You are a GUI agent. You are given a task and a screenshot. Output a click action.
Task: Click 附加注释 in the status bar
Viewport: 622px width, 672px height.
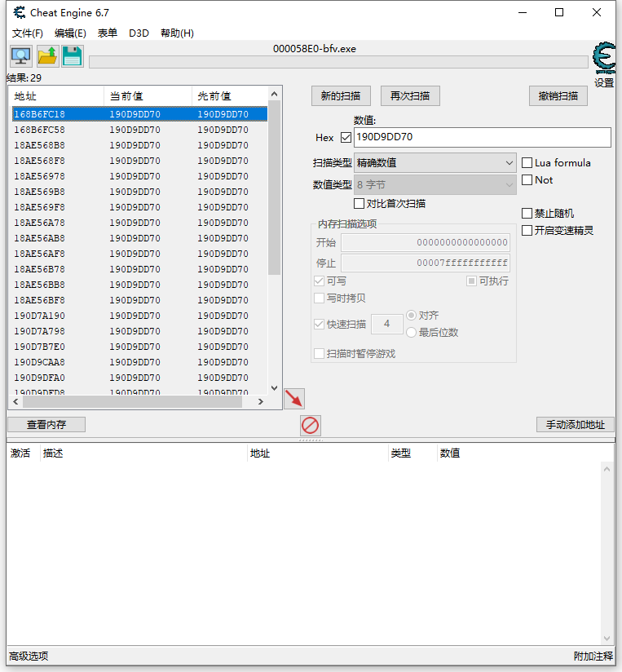(593, 657)
